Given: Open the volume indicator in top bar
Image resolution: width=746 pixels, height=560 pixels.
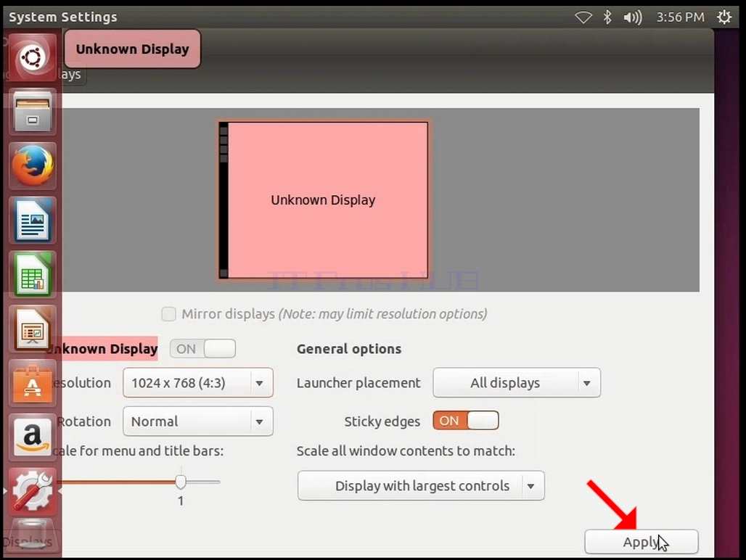Looking at the screenshot, I should (x=632, y=17).
